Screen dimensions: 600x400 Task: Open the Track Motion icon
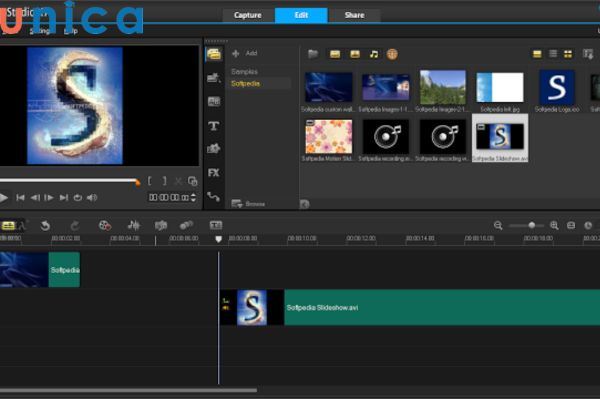(186, 225)
